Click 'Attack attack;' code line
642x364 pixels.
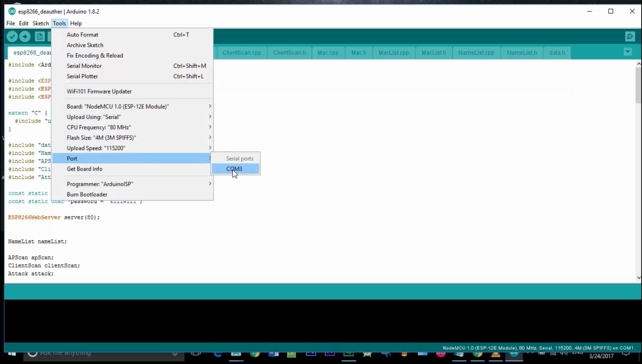click(x=31, y=274)
